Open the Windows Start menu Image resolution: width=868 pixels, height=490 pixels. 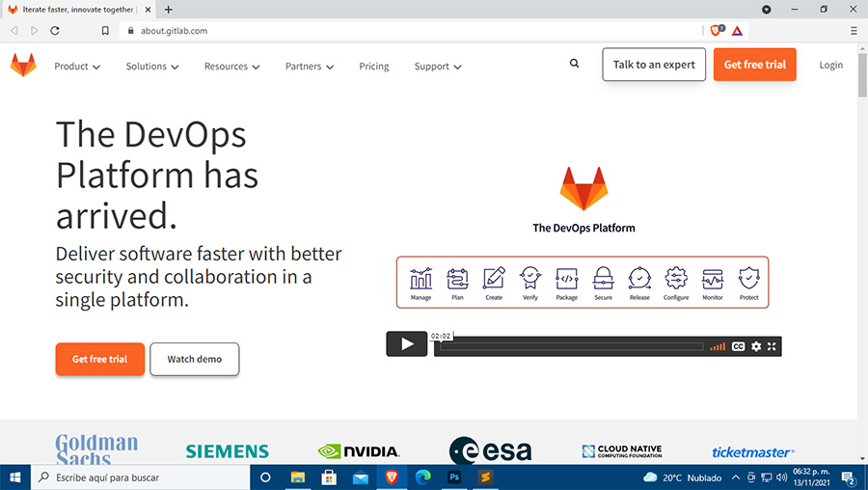(x=14, y=477)
